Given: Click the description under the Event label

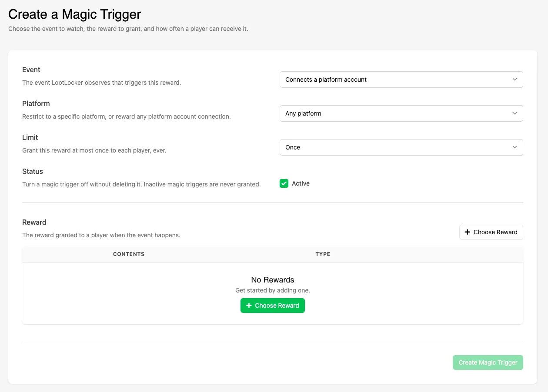Looking at the screenshot, I should click(101, 83).
